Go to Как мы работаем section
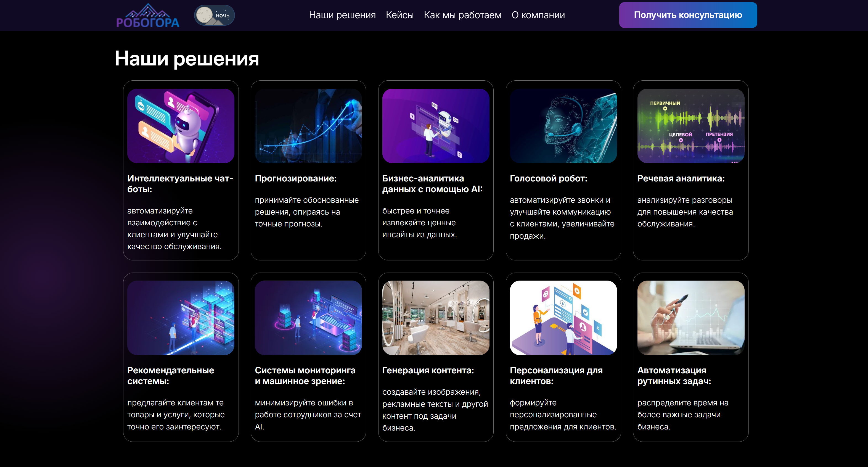This screenshot has width=868, height=467. point(463,15)
